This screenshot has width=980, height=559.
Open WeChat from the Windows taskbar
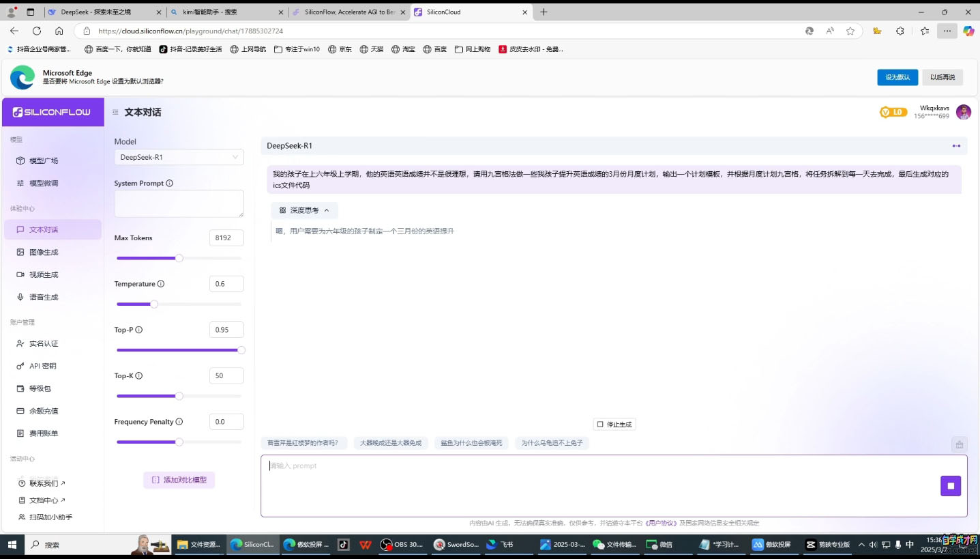coord(659,545)
